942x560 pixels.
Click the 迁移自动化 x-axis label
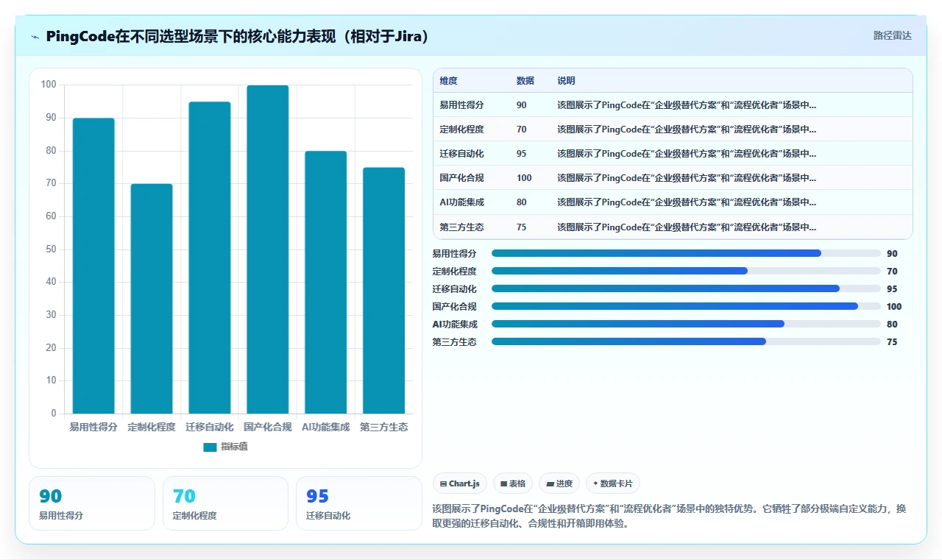210,427
